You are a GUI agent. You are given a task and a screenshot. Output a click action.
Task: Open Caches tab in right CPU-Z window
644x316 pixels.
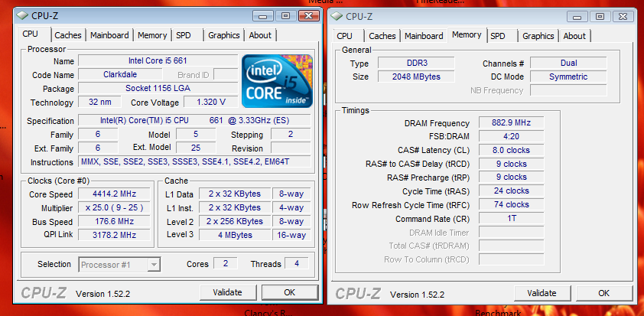[x=382, y=36]
